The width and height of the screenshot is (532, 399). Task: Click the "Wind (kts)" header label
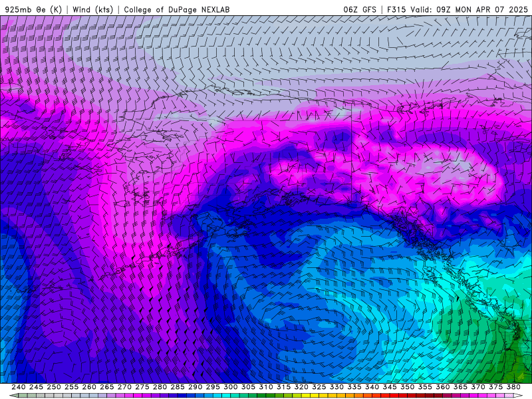tap(92, 9)
